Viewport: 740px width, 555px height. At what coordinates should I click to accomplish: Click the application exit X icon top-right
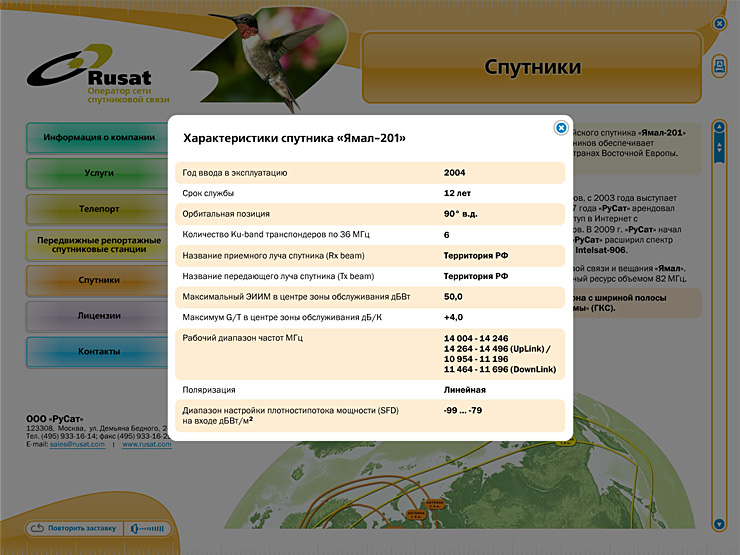tap(718, 23)
